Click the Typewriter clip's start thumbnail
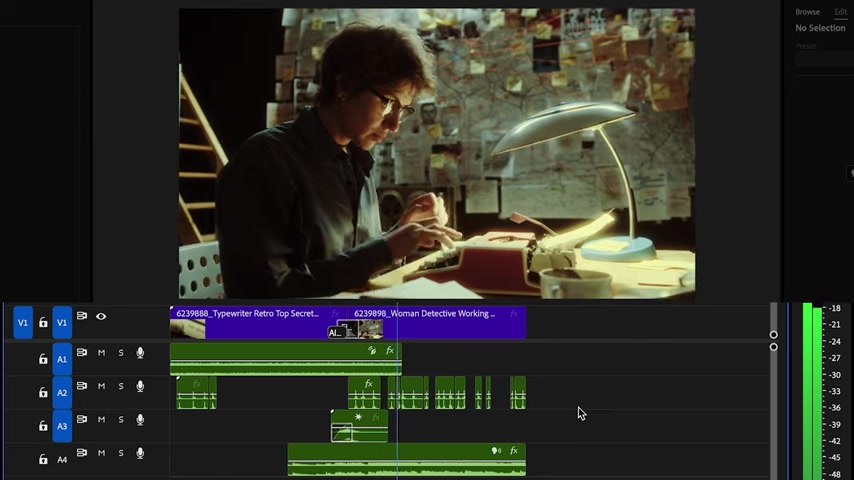The width and height of the screenshot is (854, 480). tap(187, 329)
